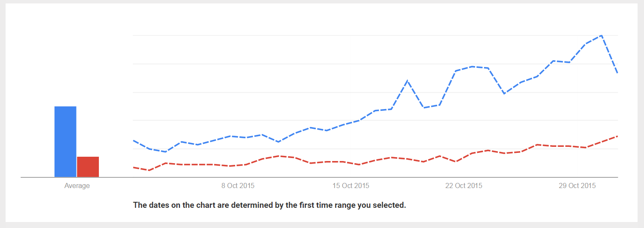Click the note about chart dates

point(270,205)
